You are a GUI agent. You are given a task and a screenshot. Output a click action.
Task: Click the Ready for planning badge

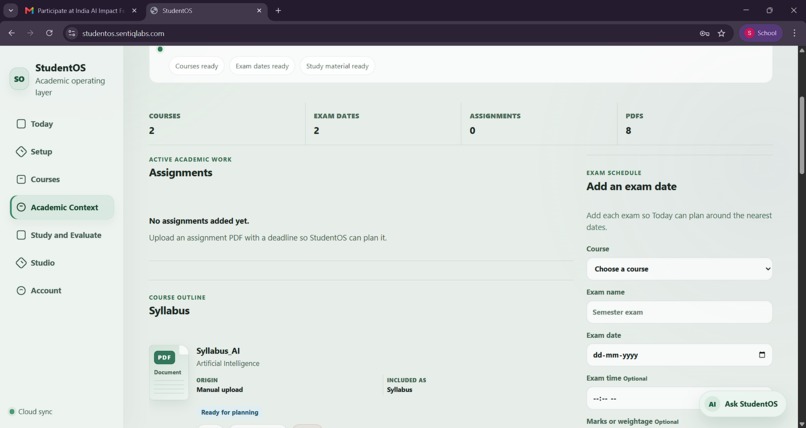(x=230, y=412)
